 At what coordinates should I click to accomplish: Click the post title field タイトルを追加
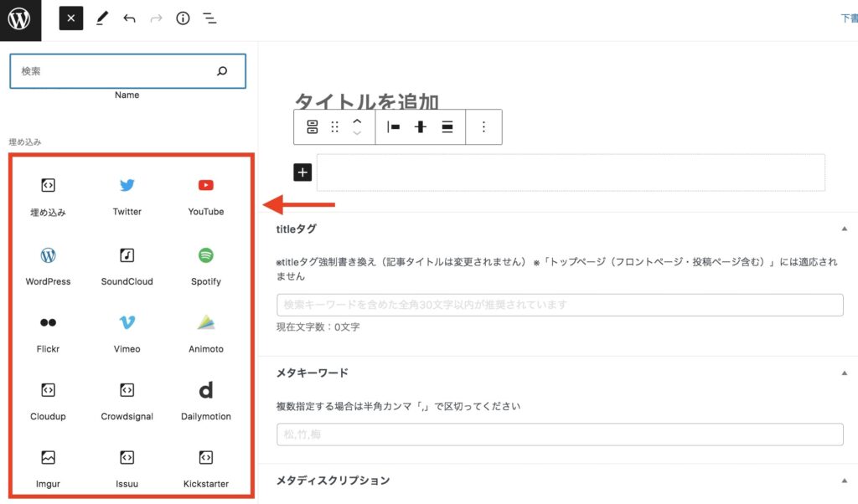pyautogui.click(x=367, y=101)
